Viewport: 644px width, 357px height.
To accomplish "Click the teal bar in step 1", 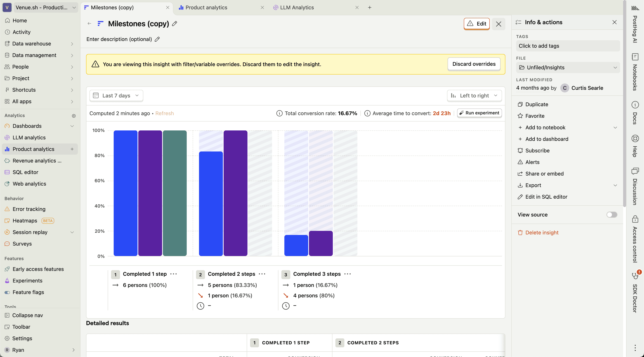I will tap(174, 193).
